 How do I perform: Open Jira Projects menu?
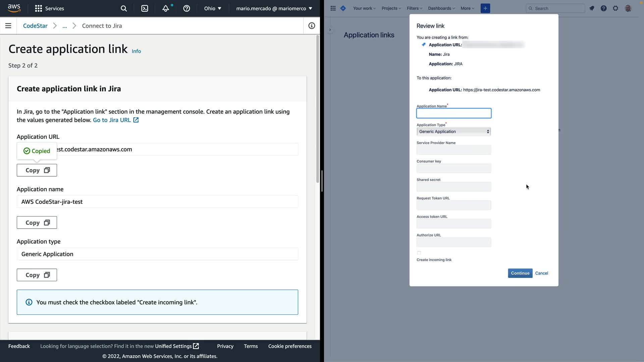(391, 8)
